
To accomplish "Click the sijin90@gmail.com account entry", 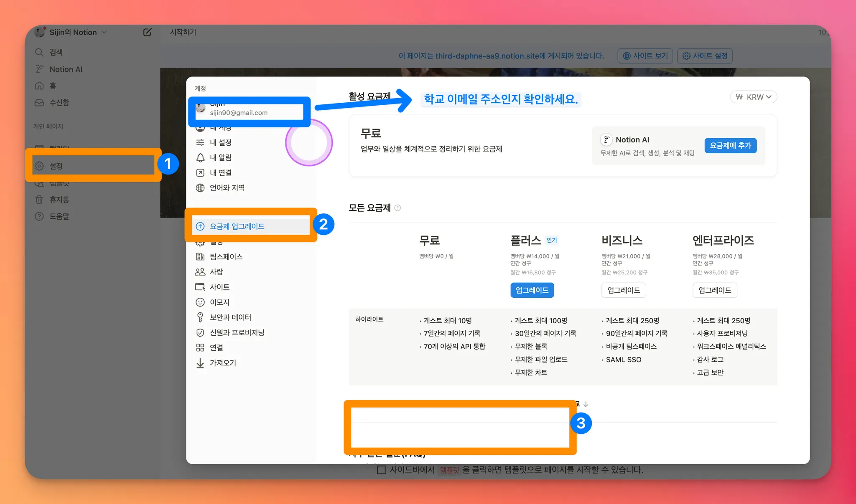I will point(239,113).
